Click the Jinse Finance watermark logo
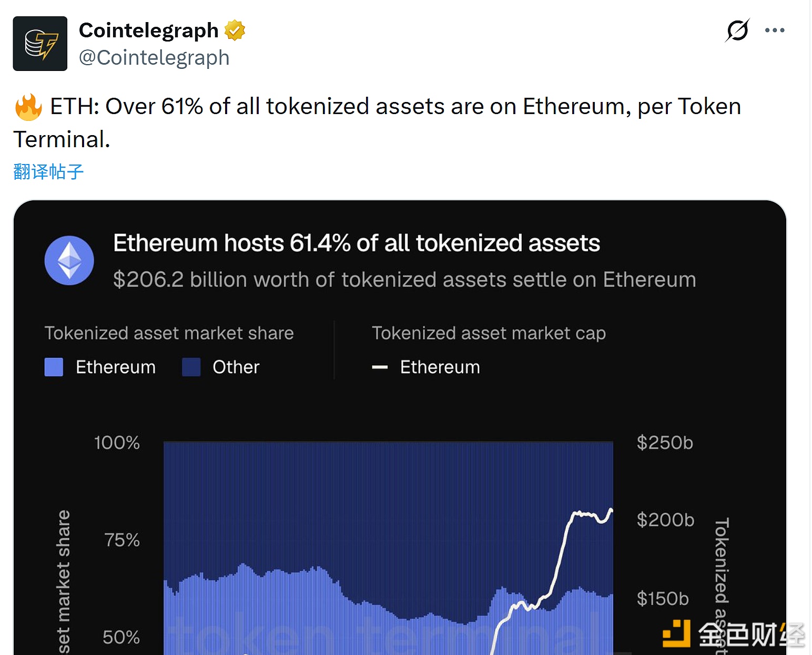Viewport: 812px width, 655px height. pyautogui.click(x=733, y=633)
